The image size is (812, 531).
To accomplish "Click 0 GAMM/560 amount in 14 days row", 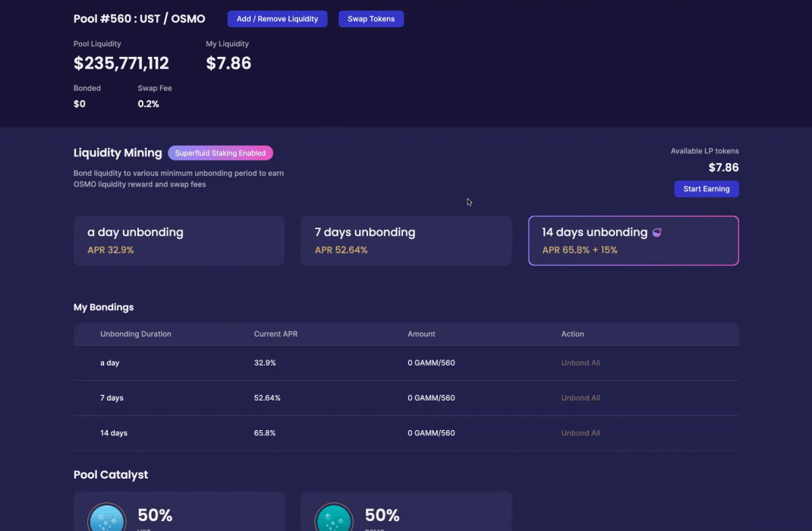I will pos(431,433).
